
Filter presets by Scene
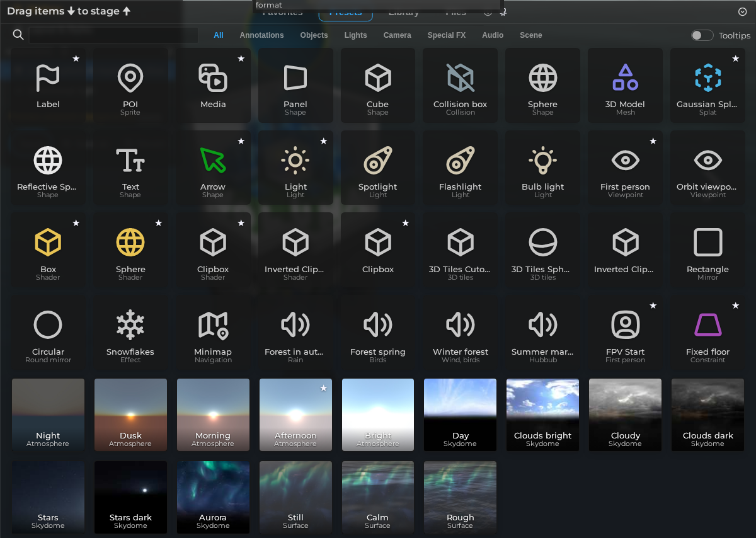click(531, 35)
